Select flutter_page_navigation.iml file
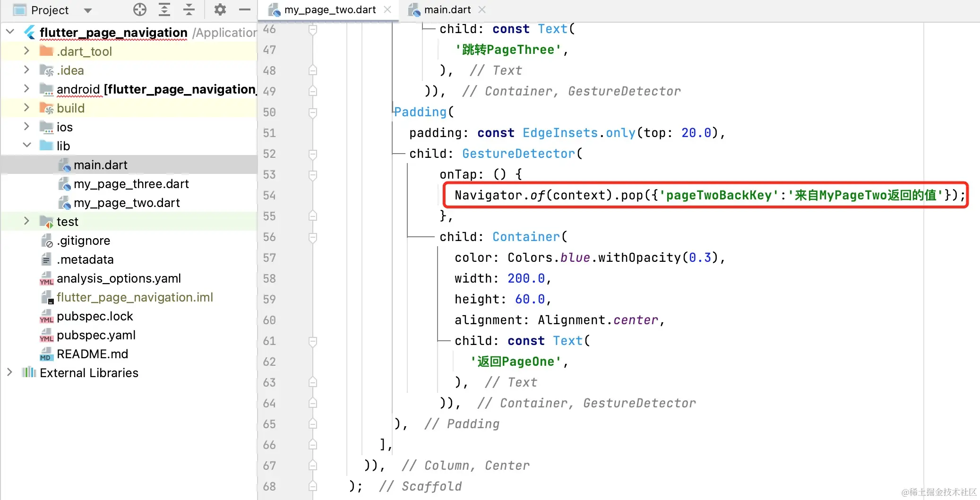Viewport: 980px width, 500px height. click(135, 297)
